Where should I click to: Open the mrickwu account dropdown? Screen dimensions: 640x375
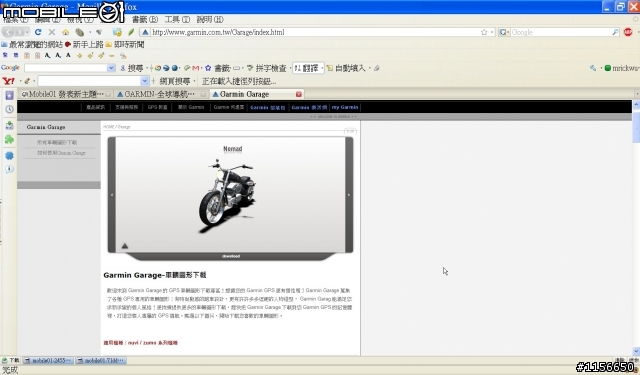(x=622, y=68)
